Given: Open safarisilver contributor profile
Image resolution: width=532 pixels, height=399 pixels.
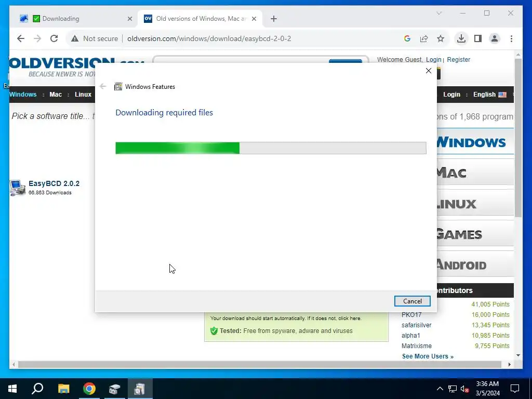Looking at the screenshot, I should (416, 325).
